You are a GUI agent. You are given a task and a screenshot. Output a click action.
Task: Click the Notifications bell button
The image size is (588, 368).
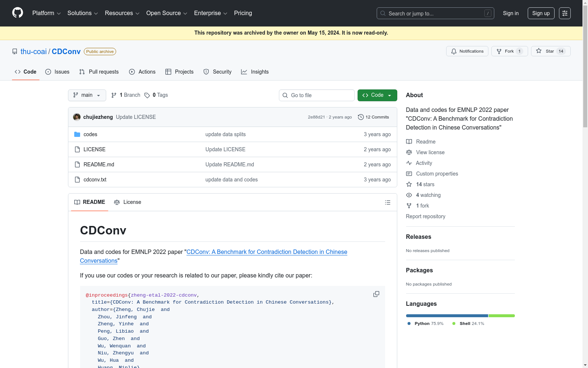pos(467,51)
